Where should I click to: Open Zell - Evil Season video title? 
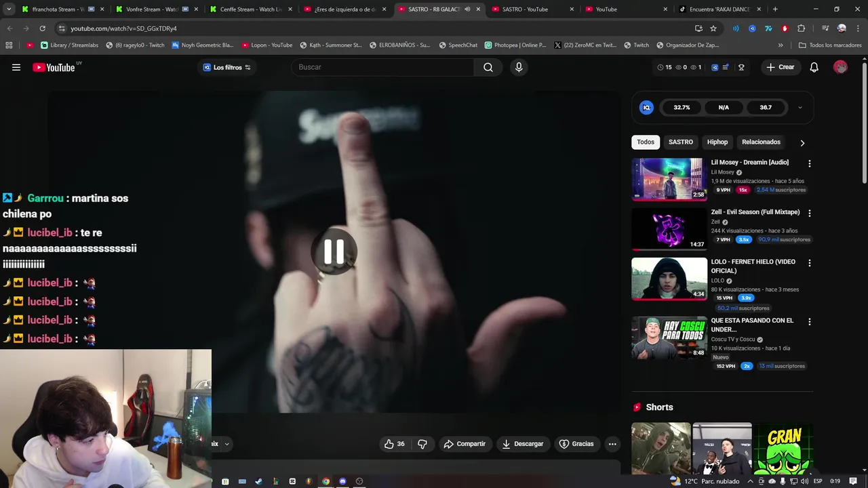[x=755, y=212]
